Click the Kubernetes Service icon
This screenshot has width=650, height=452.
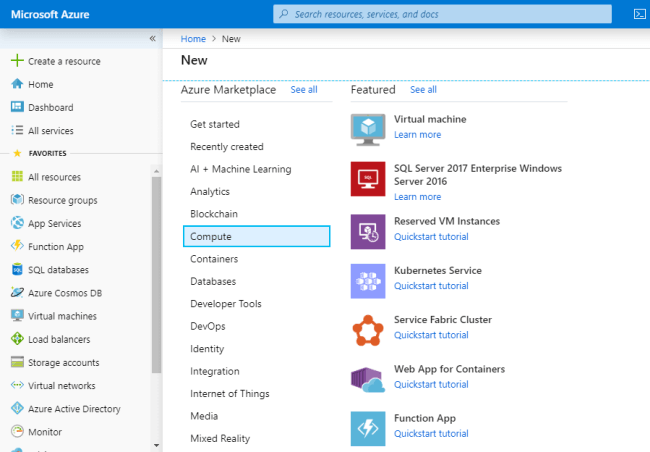click(368, 281)
